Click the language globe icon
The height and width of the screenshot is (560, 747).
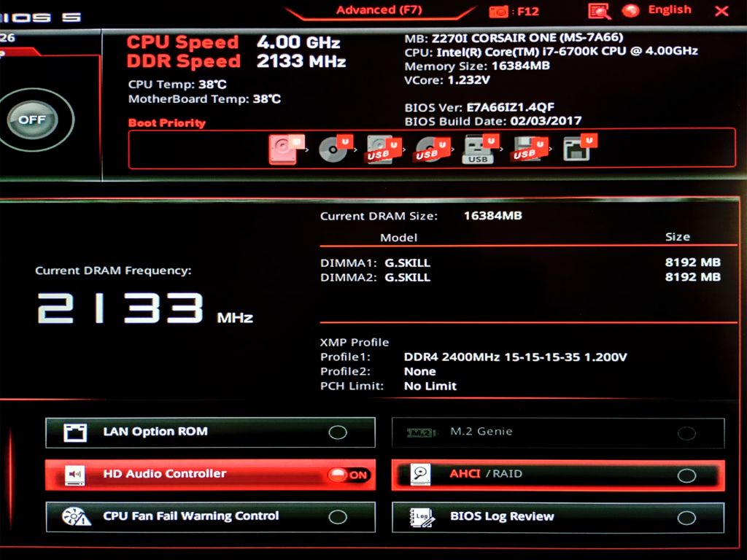coord(631,10)
